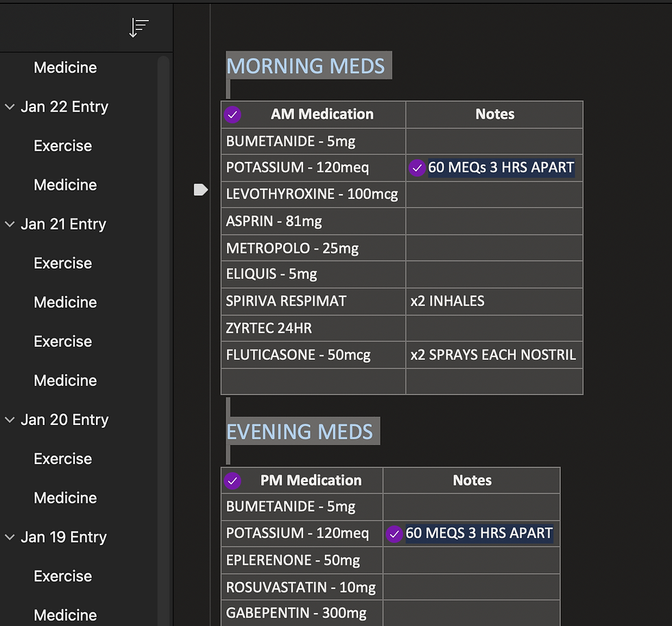The width and height of the screenshot is (672, 626).
Task: Click POTASSIUM - 120meq in morning table
Action: point(313,167)
